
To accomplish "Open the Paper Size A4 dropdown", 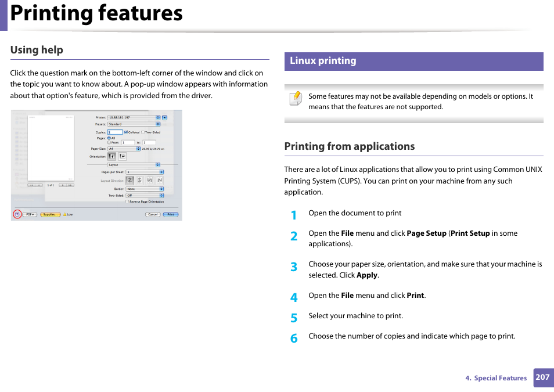I will (x=124, y=149).
